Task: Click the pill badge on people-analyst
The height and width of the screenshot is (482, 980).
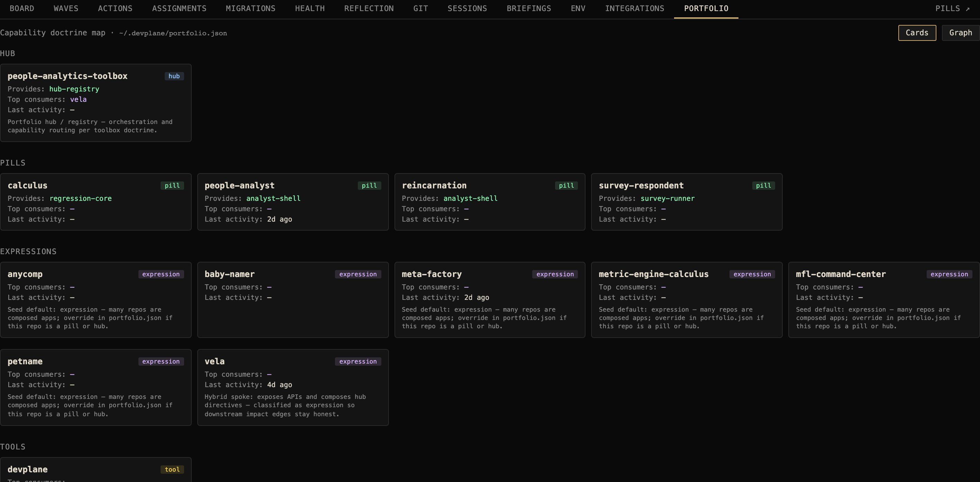Action: pos(369,185)
